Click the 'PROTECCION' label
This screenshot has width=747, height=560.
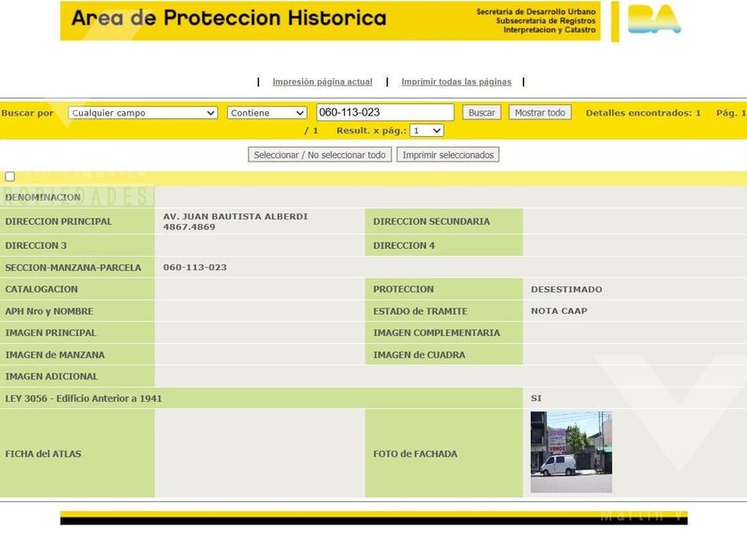[x=404, y=289]
